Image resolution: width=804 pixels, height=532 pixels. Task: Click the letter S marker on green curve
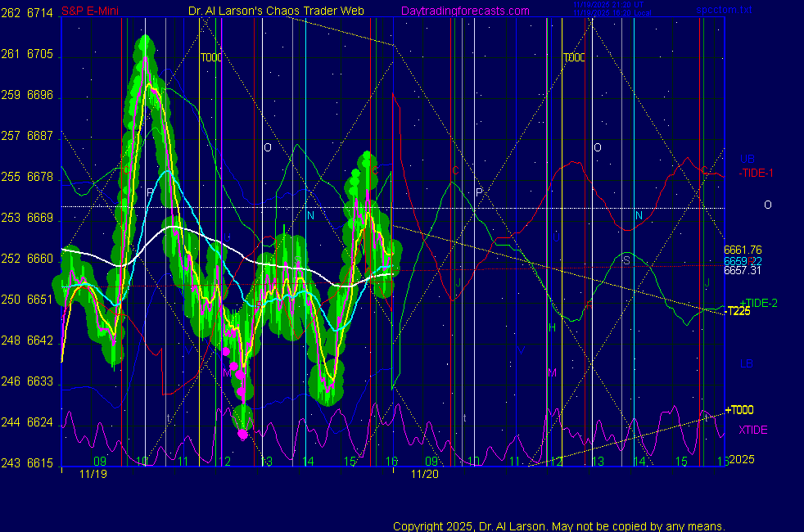(x=626, y=259)
